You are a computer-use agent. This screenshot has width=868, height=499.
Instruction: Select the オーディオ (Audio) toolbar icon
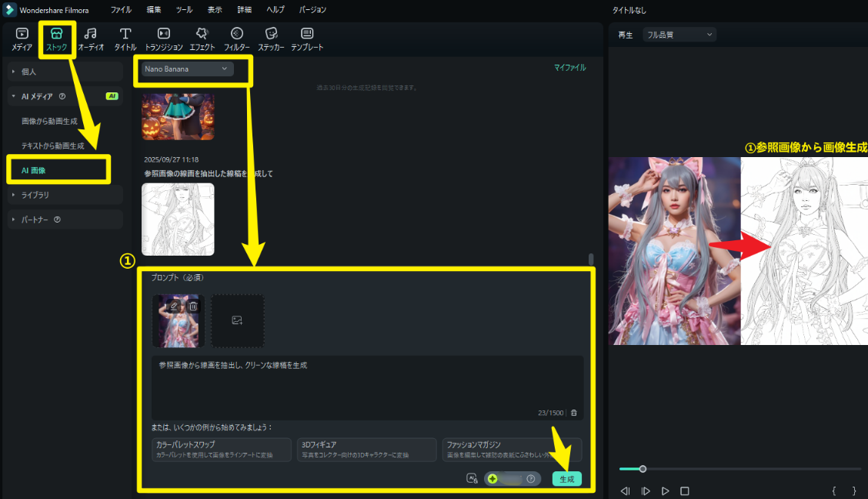[x=91, y=38]
